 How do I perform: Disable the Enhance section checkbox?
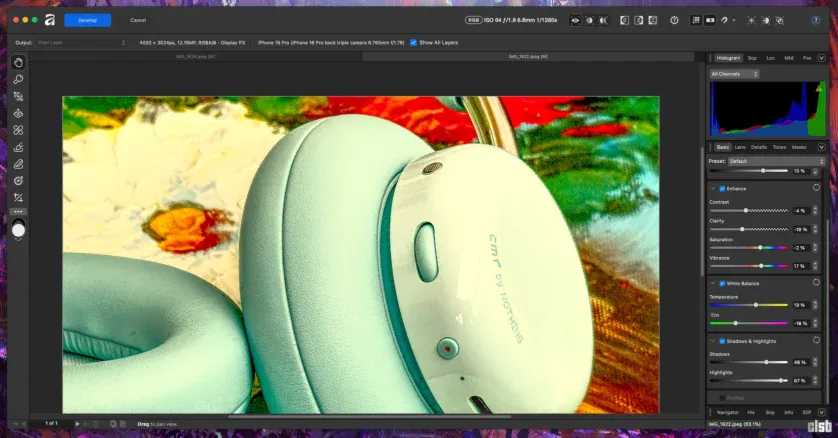click(722, 188)
